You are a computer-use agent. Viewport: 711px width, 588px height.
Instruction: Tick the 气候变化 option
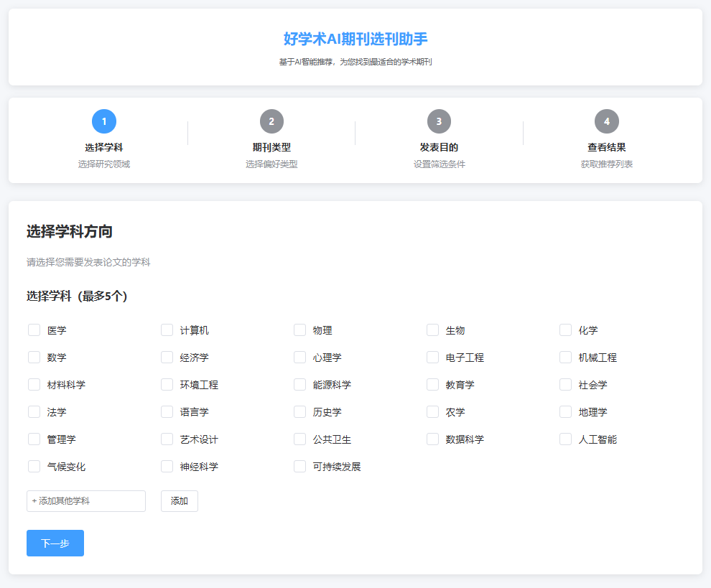click(x=34, y=466)
